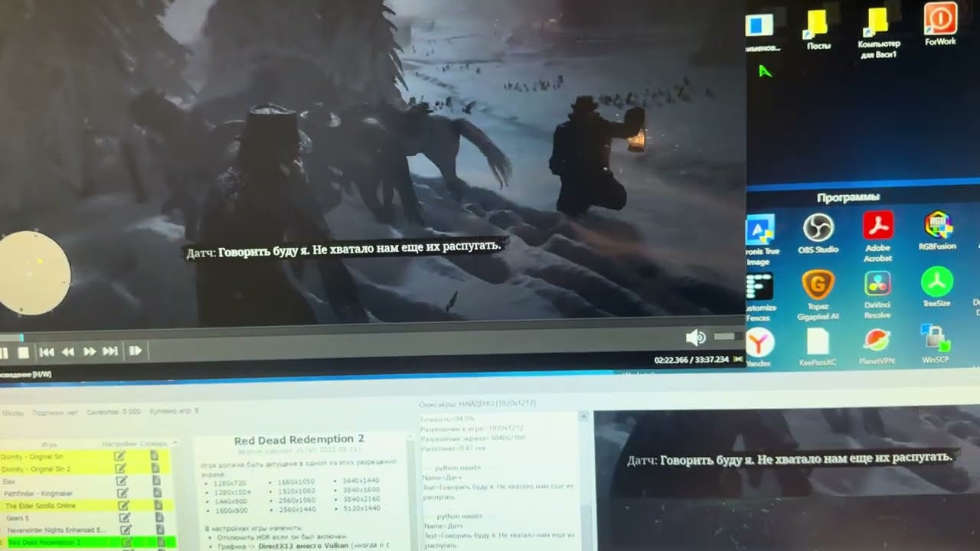980x551 pixels.
Task: Open WinSCP desktop icon
Action: pos(935,344)
